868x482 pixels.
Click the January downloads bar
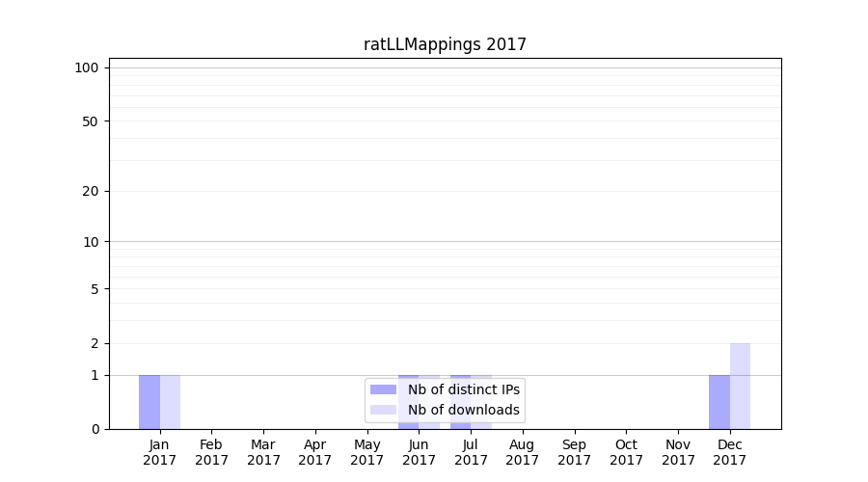pos(171,402)
